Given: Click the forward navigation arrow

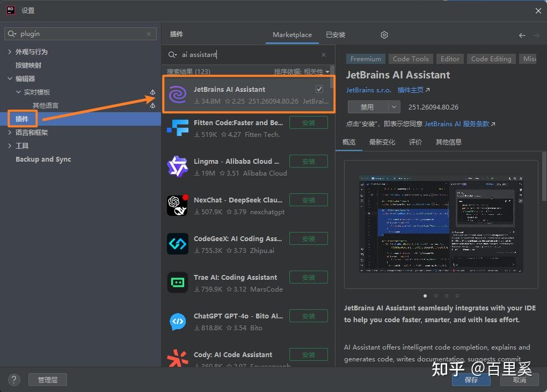Looking at the screenshot, I should (x=536, y=35).
